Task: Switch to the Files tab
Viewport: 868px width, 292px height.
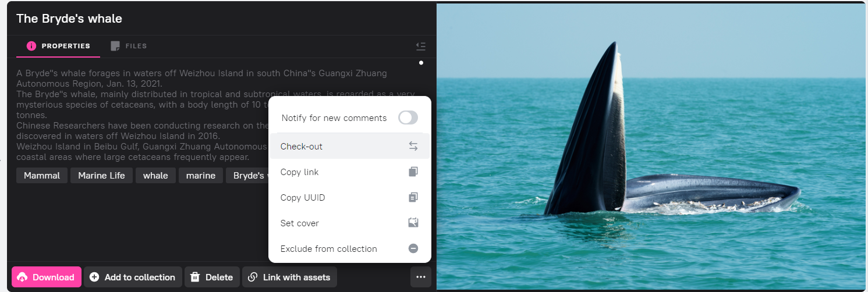Action: click(129, 46)
